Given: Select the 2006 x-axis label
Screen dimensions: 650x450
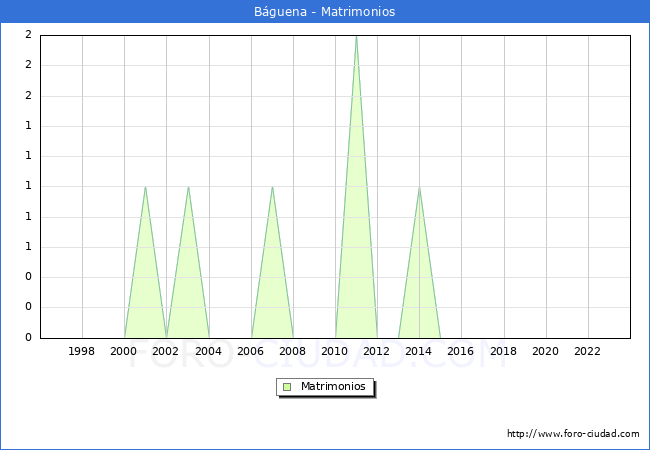Looking at the screenshot, I should pyautogui.click(x=251, y=352).
